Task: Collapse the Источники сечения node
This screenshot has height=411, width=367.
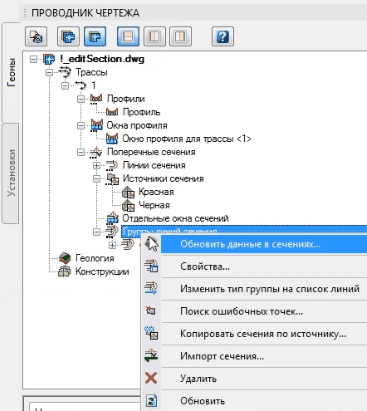Action: [97, 179]
